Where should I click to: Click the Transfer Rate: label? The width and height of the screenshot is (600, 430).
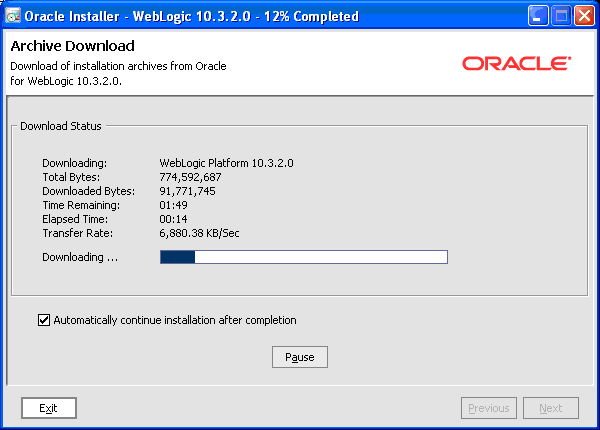78,233
